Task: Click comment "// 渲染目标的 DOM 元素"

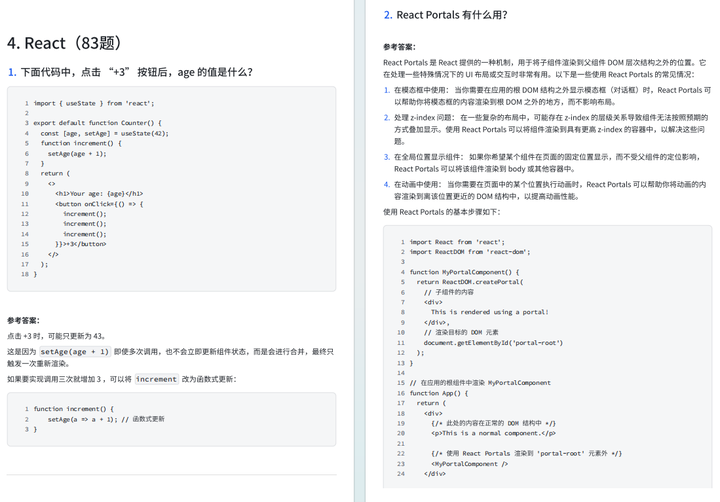Action: (x=461, y=333)
